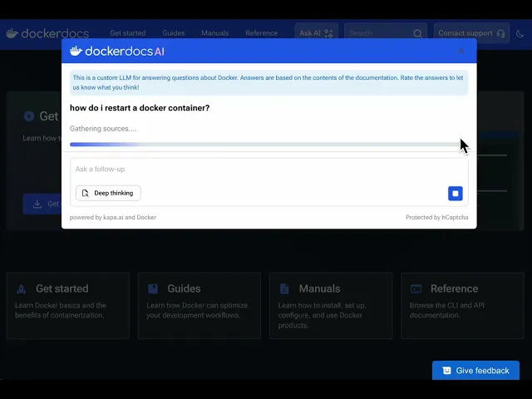Open the Give feedback button
This screenshot has height=399, width=532.
[475, 371]
